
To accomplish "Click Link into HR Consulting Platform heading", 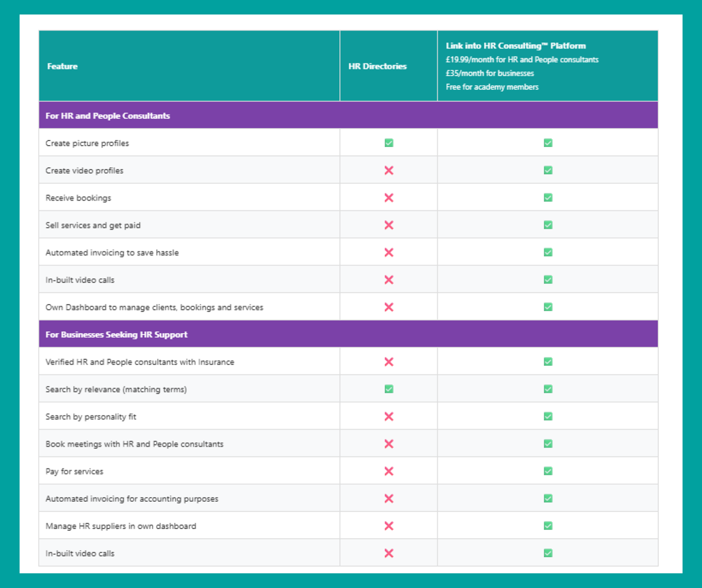I will [x=516, y=46].
